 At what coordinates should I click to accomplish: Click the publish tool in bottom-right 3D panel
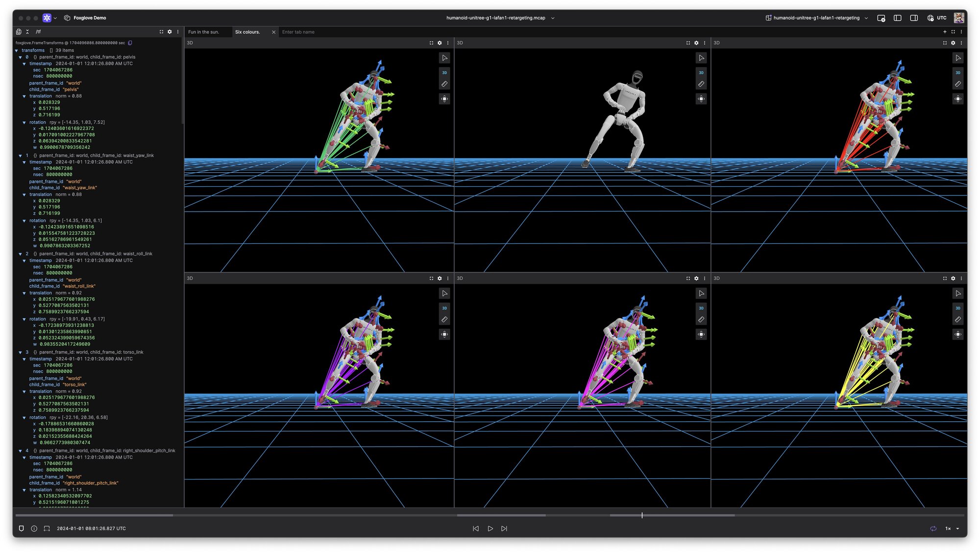pyautogui.click(x=958, y=335)
